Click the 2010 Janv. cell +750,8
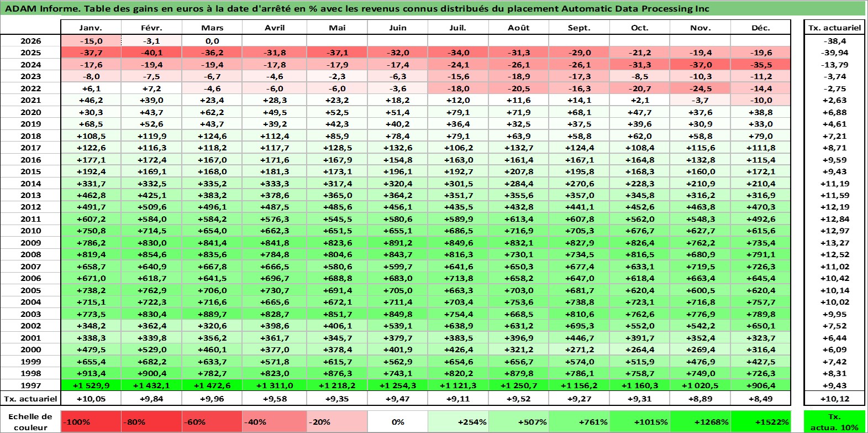 pyautogui.click(x=91, y=231)
